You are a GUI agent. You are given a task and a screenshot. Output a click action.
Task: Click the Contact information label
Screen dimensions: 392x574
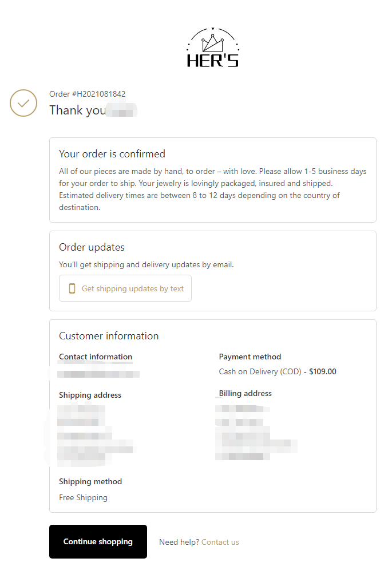pyautogui.click(x=96, y=357)
